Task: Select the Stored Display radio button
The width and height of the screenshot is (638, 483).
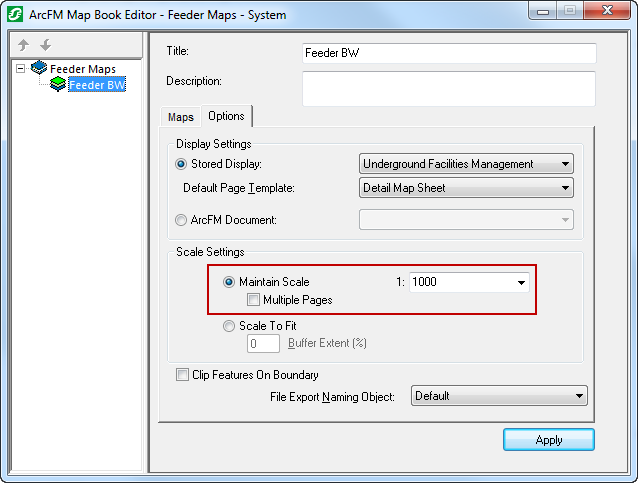Action: pos(181,164)
